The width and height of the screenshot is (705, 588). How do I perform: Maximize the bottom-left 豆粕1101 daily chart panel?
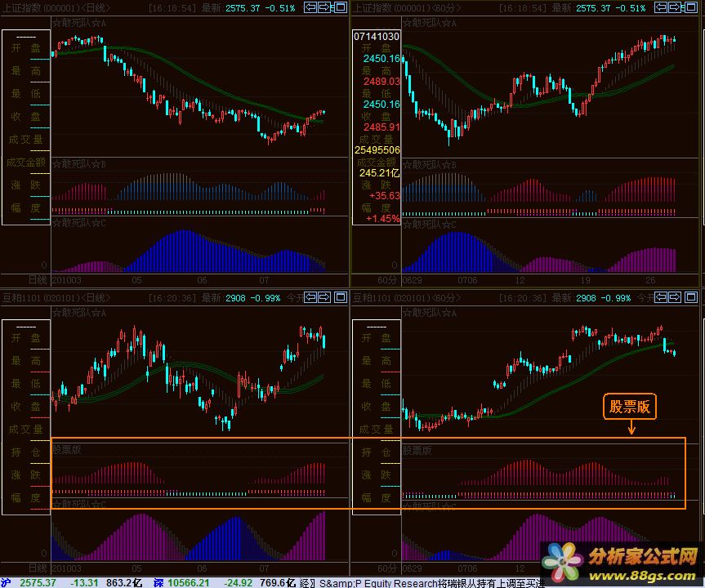[340, 298]
